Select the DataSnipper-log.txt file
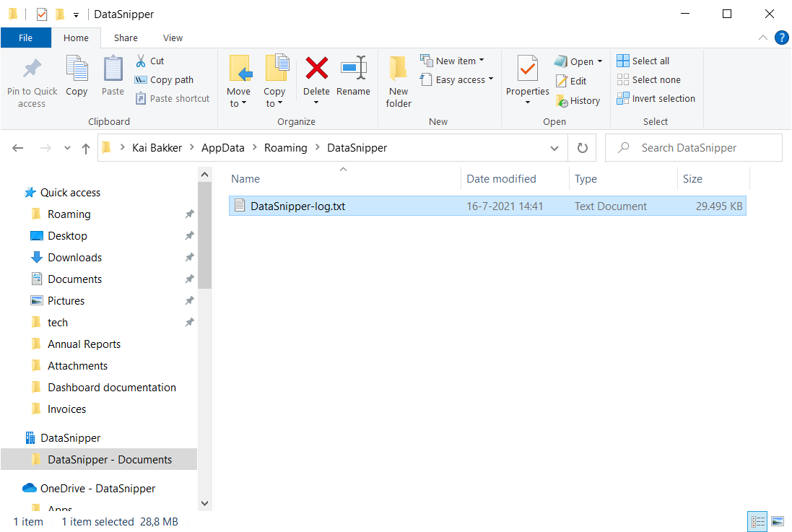The image size is (792, 532). pos(487,206)
